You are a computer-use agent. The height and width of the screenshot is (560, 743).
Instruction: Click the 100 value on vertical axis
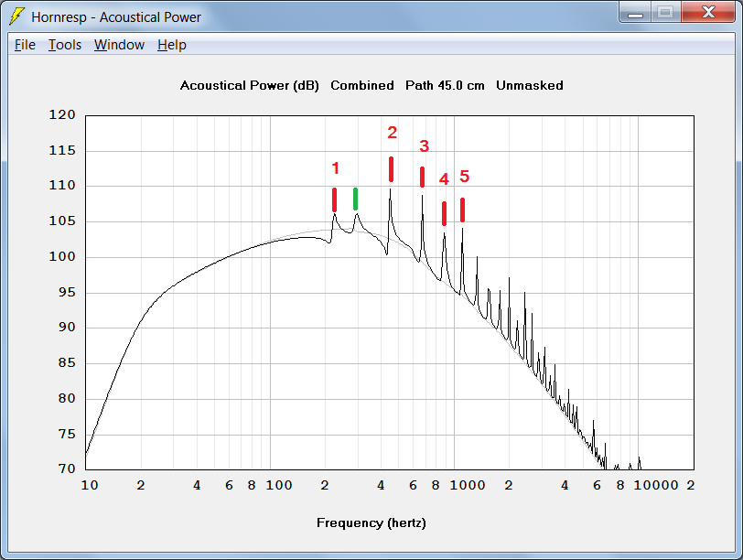tap(62, 257)
